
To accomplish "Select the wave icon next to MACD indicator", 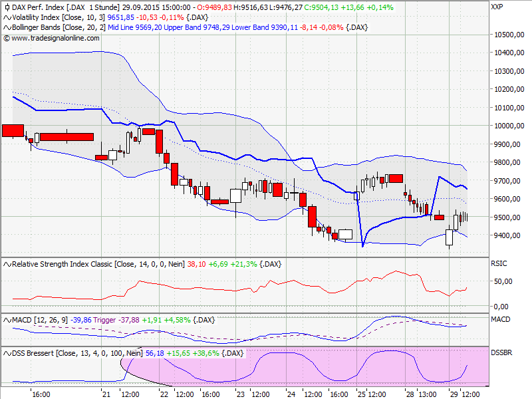I will coord(6,320).
